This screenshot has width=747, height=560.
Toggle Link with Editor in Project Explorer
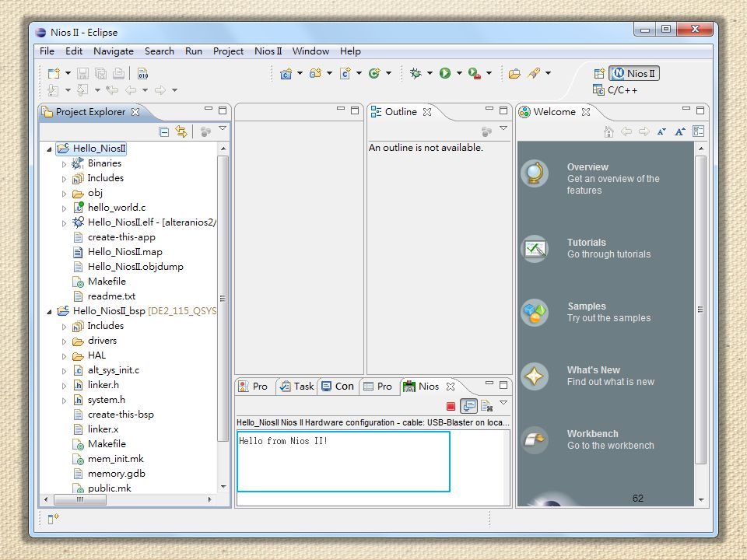(x=181, y=131)
